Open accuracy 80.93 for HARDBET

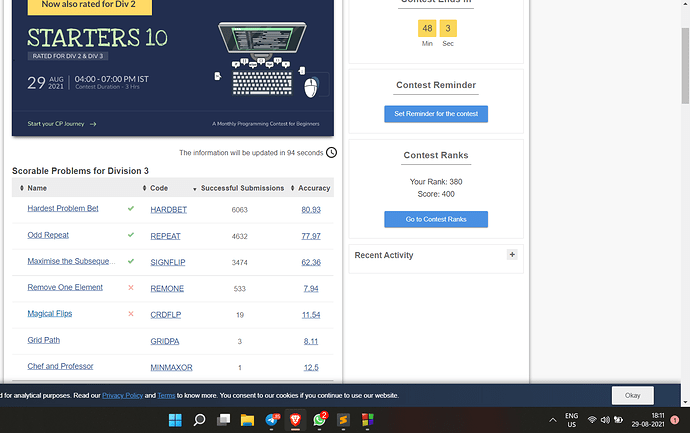(311, 210)
